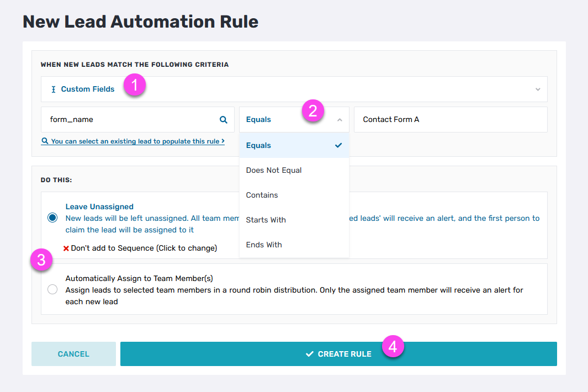This screenshot has height=392, width=588.
Task: Toggle Don't add to Sequence setting
Action: pyautogui.click(x=144, y=248)
